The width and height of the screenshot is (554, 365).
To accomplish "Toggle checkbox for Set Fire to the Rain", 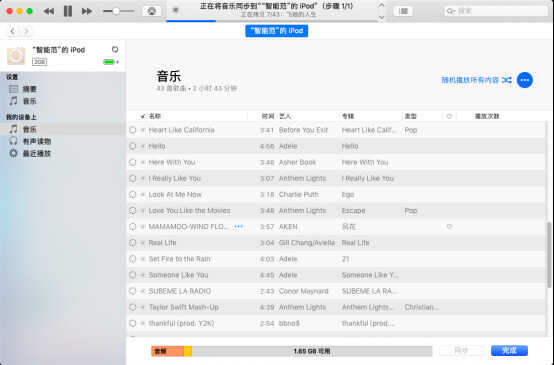I will point(143,259).
